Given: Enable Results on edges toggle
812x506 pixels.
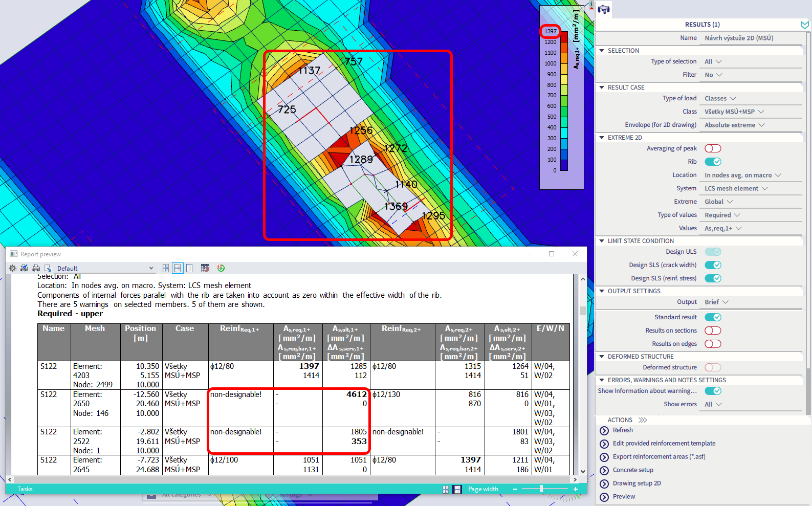Looking at the screenshot, I should (x=713, y=344).
